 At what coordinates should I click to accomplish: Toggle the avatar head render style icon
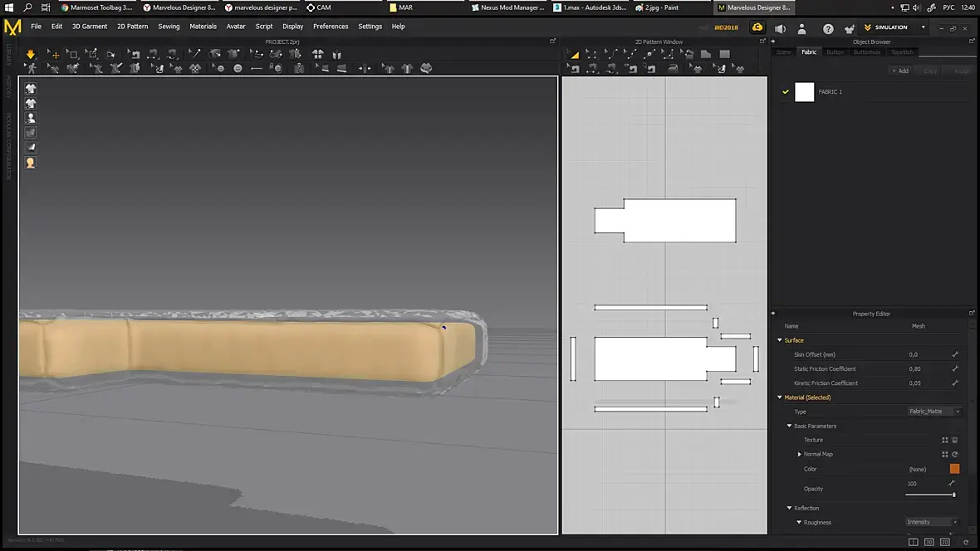(31, 163)
